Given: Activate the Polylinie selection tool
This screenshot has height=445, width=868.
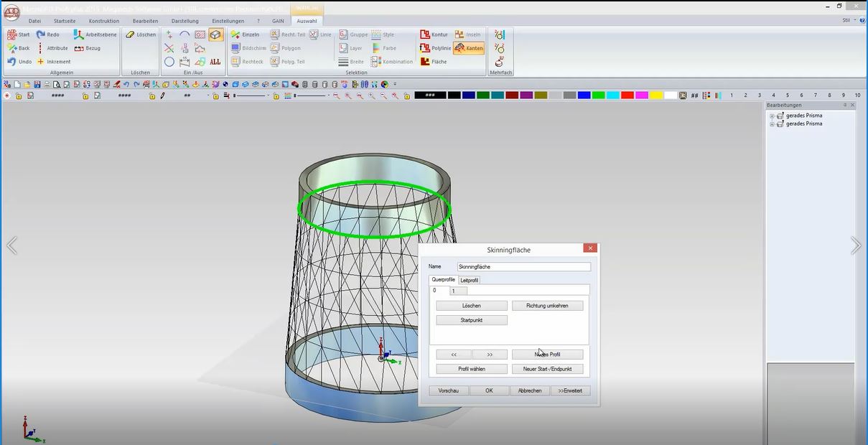Looking at the screenshot, I should [436, 48].
